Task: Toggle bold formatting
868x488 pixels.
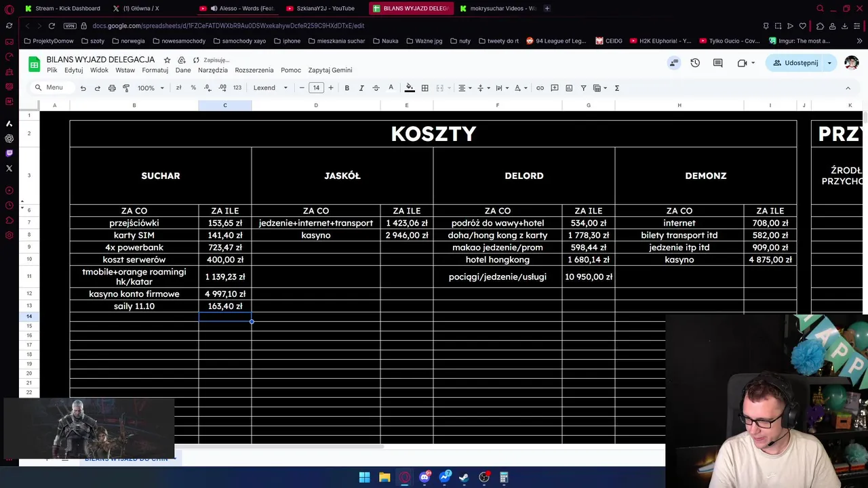Action: [x=347, y=88]
